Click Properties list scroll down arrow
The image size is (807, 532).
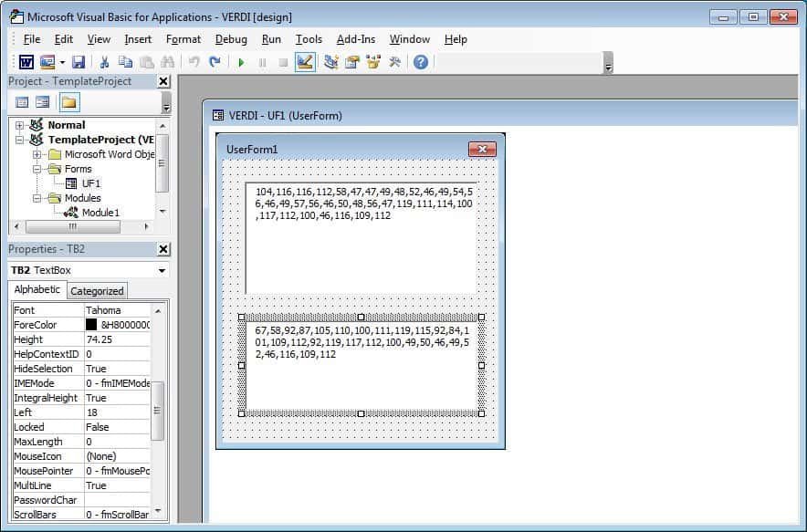pos(158,511)
